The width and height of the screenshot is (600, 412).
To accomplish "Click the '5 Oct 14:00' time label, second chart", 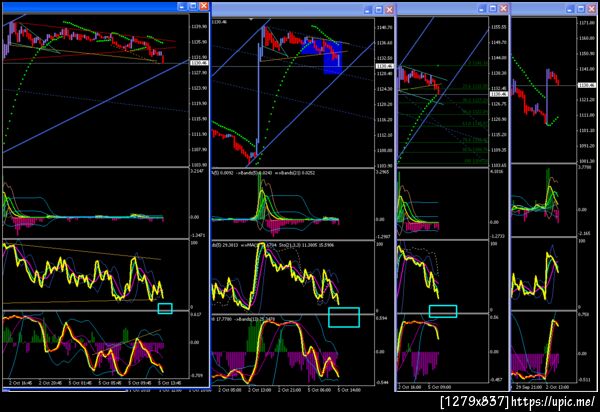I will click(x=349, y=390).
